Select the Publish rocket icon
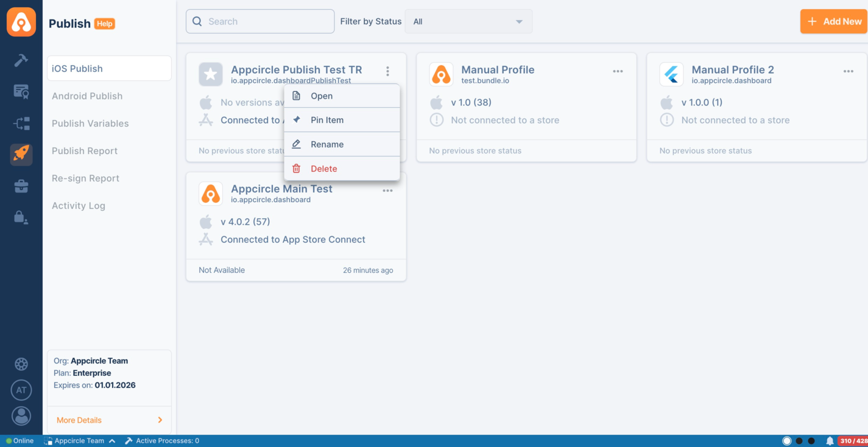Image resolution: width=868 pixels, height=447 pixels. 21,154
